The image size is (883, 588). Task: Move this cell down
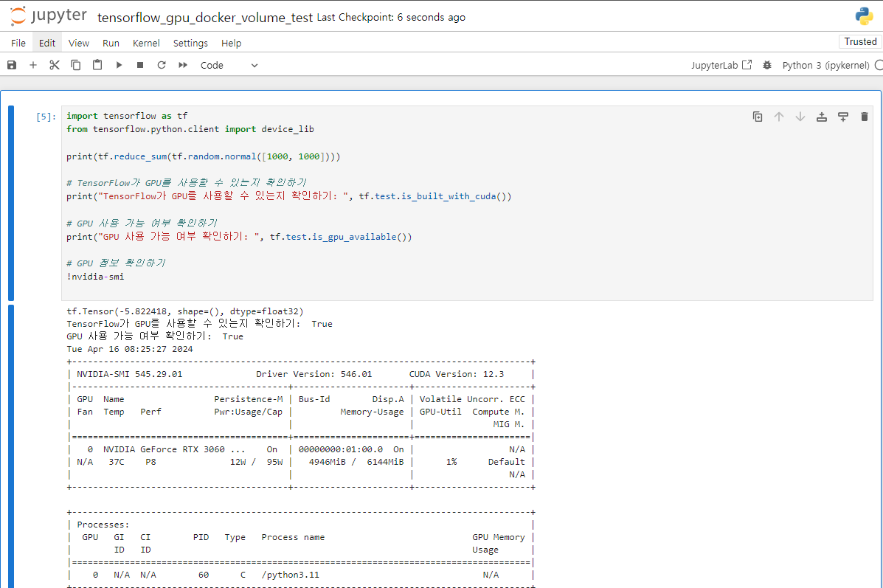coord(800,117)
